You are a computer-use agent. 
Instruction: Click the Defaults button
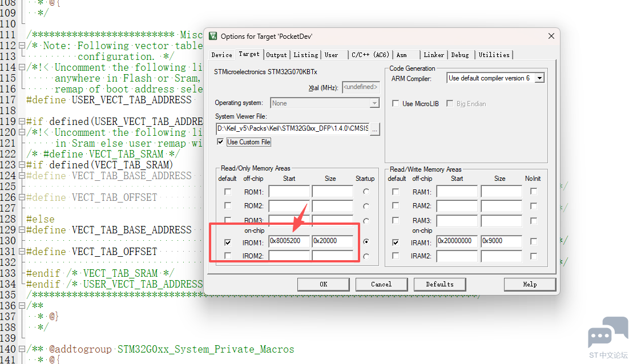click(x=440, y=285)
